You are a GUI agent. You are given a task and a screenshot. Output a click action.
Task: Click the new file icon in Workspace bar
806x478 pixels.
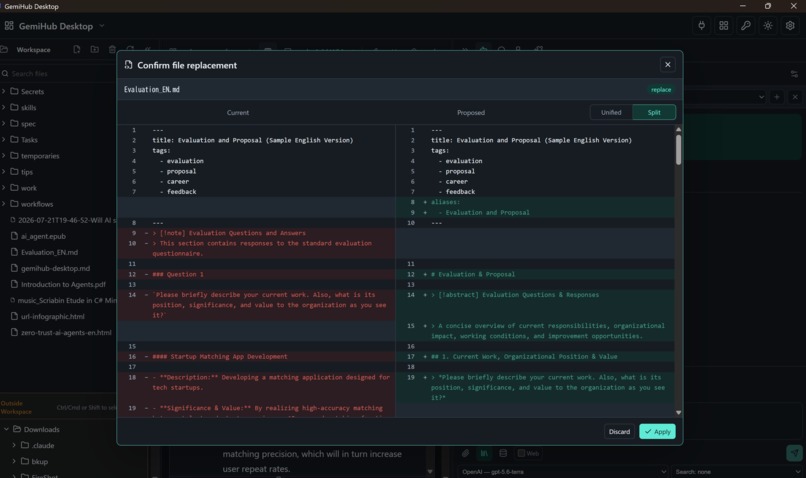point(77,49)
